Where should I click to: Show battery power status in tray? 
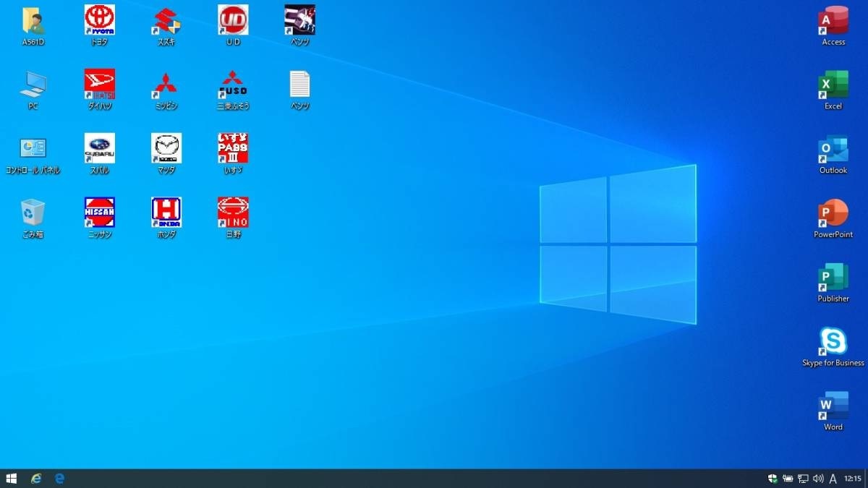[788, 479]
